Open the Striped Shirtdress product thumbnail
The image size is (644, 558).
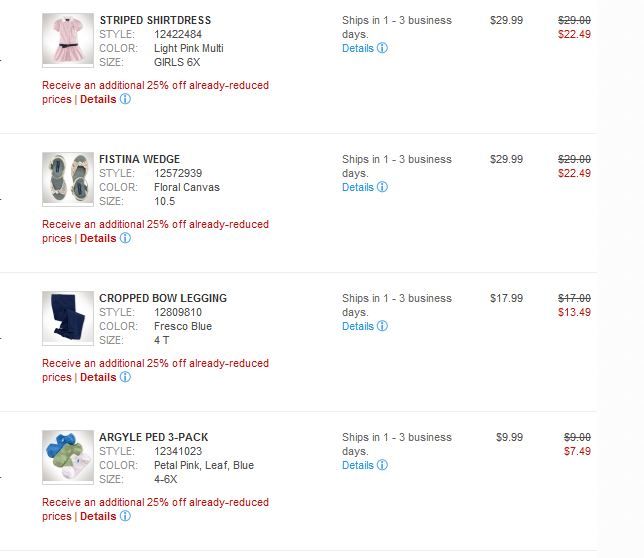click(68, 40)
